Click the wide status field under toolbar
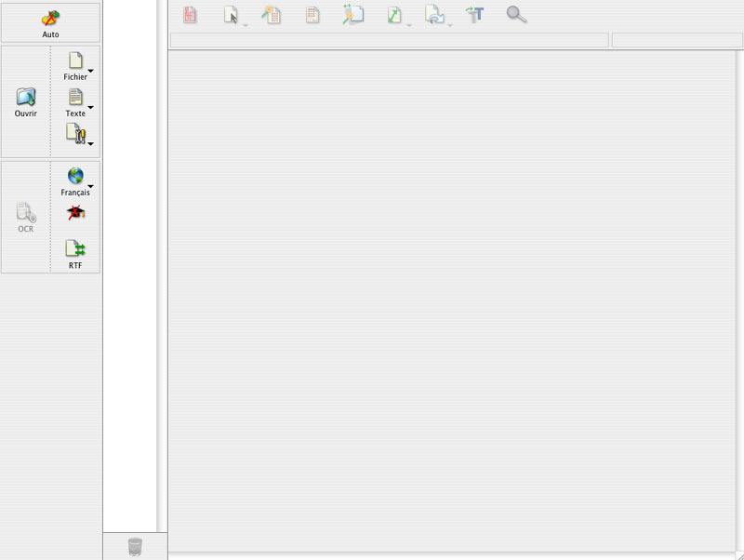 pos(389,40)
